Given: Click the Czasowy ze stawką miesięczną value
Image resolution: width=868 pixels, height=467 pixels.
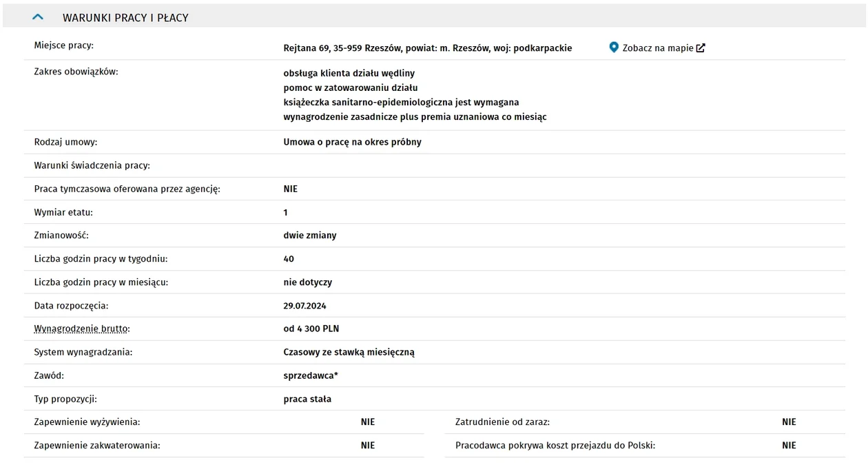Looking at the screenshot, I should (349, 353).
